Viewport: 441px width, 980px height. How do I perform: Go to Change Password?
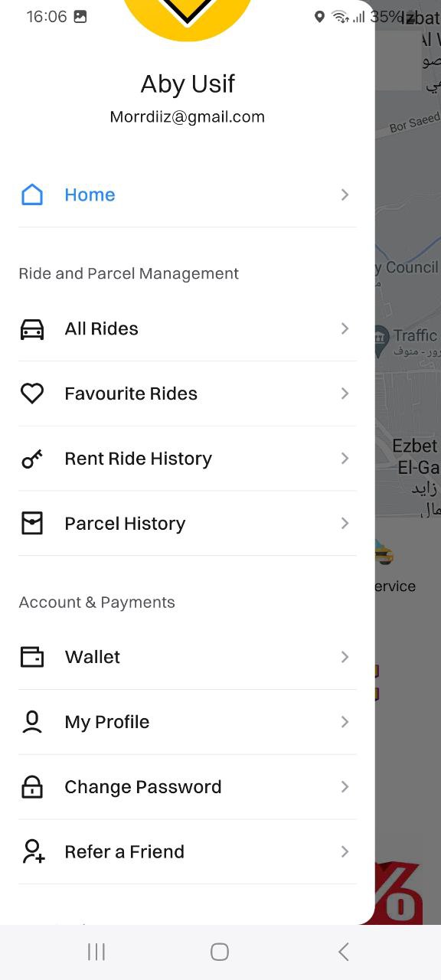coord(188,787)
